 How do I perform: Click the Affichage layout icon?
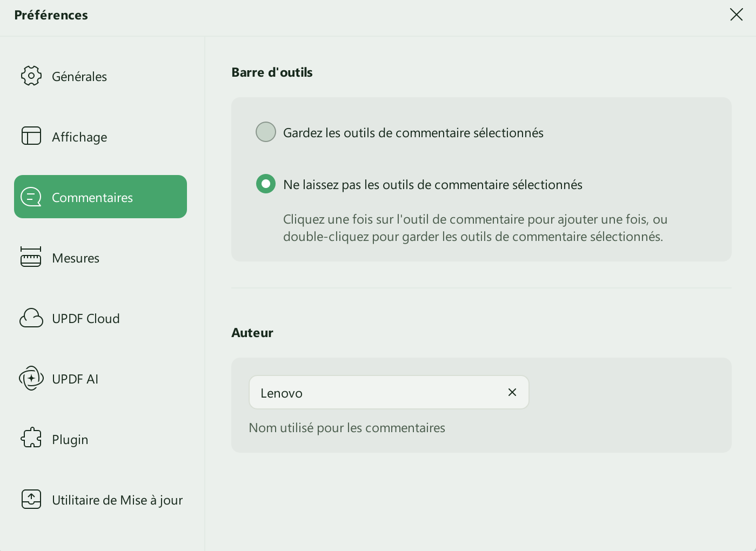click(31, 136)
